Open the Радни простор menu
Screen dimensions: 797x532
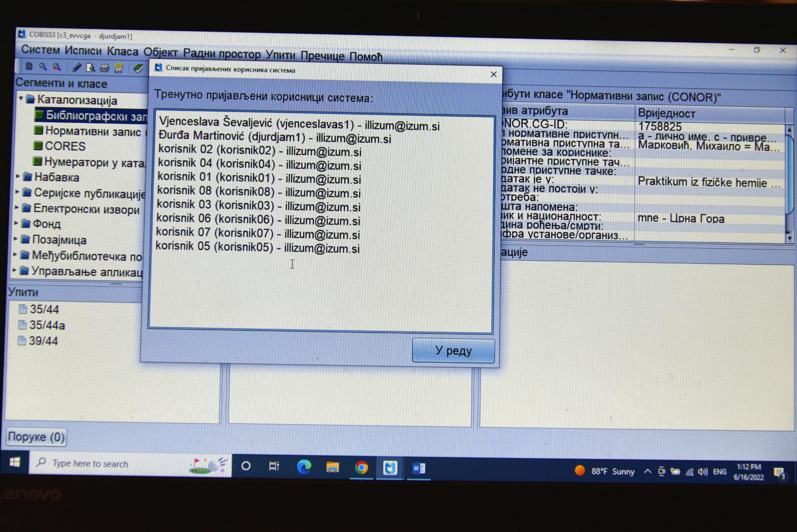[x=222, y=54]
